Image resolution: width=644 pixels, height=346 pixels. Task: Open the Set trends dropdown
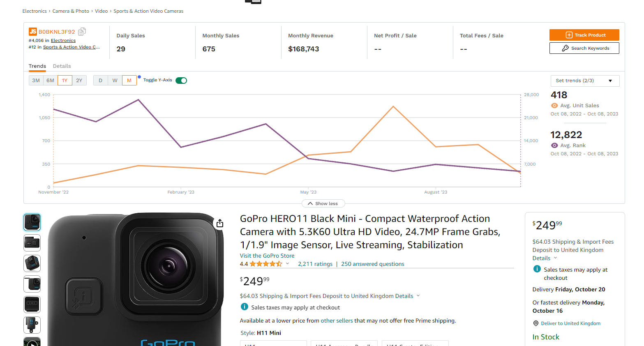584,81
